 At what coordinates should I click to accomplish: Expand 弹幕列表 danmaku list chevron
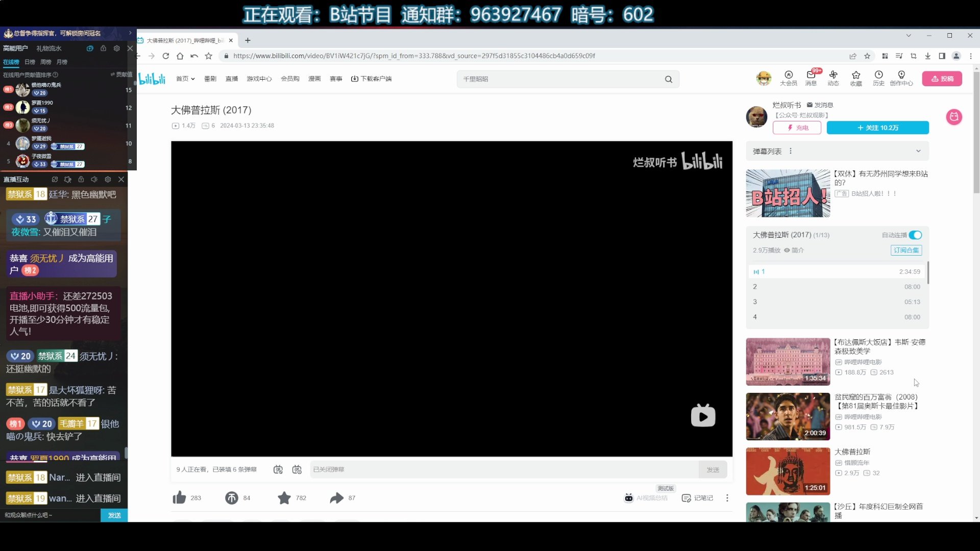(918, 151)
